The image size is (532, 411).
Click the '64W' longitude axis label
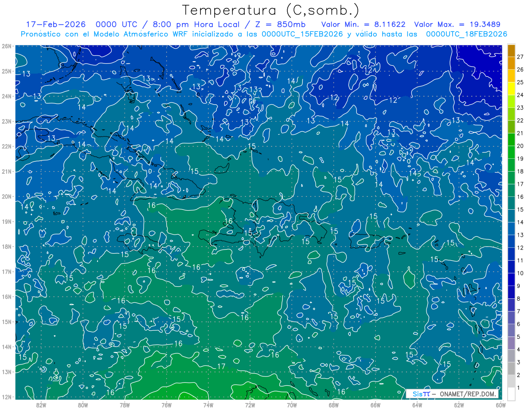coord(417,405)
